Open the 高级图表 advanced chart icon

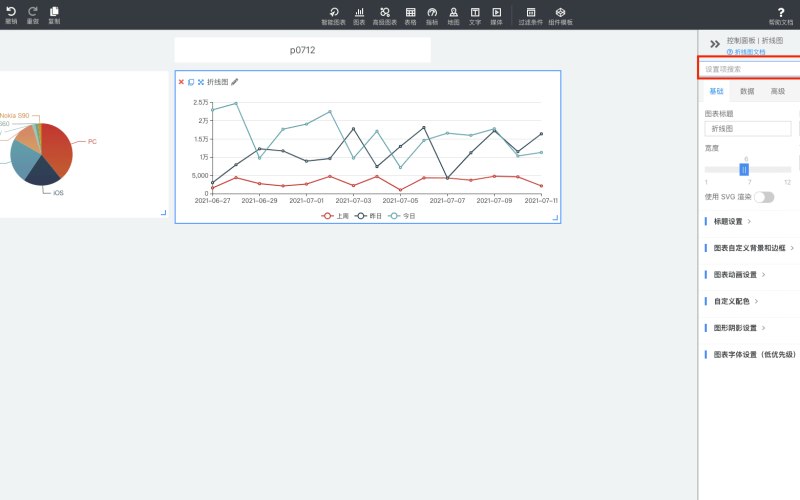[x=385, y=16]
